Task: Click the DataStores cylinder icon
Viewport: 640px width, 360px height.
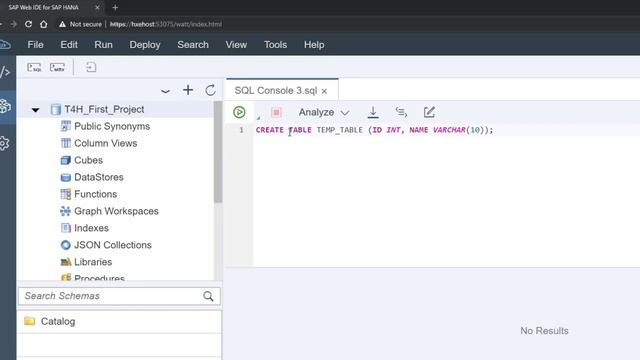Action: (x=65, y=177)
